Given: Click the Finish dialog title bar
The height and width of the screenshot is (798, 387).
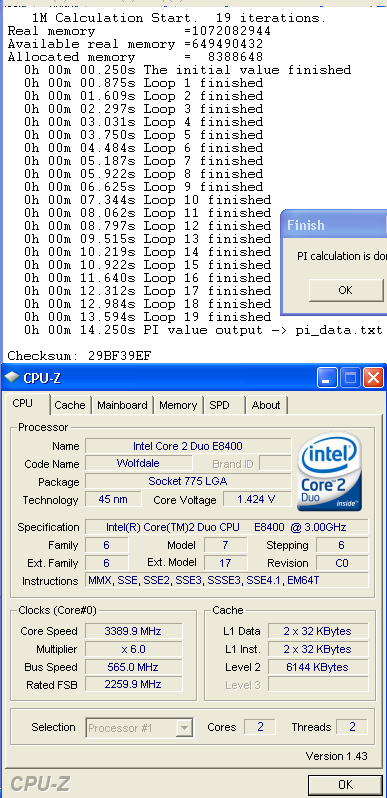Looking at the screenshot, I should [x=334, y=225].
